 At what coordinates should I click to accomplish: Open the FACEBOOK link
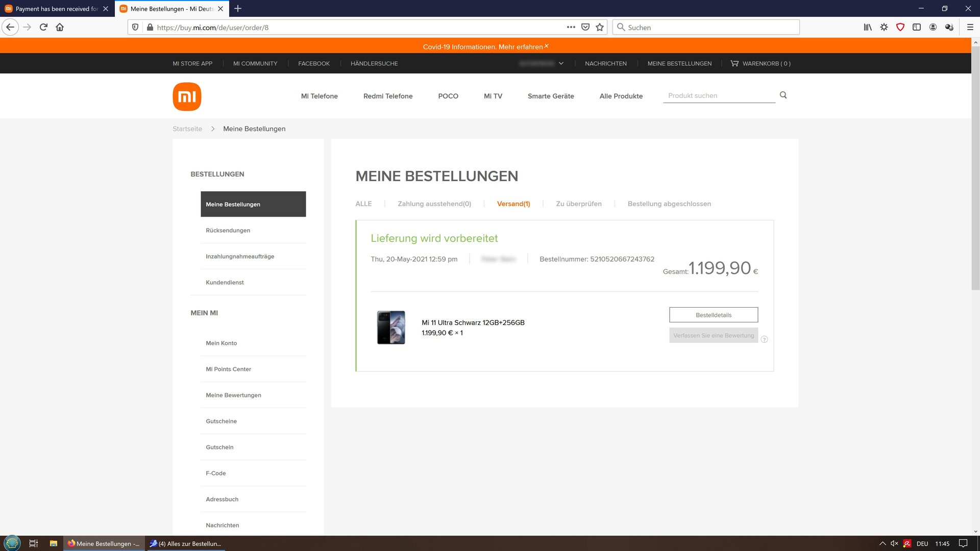[x=314, y=63]
